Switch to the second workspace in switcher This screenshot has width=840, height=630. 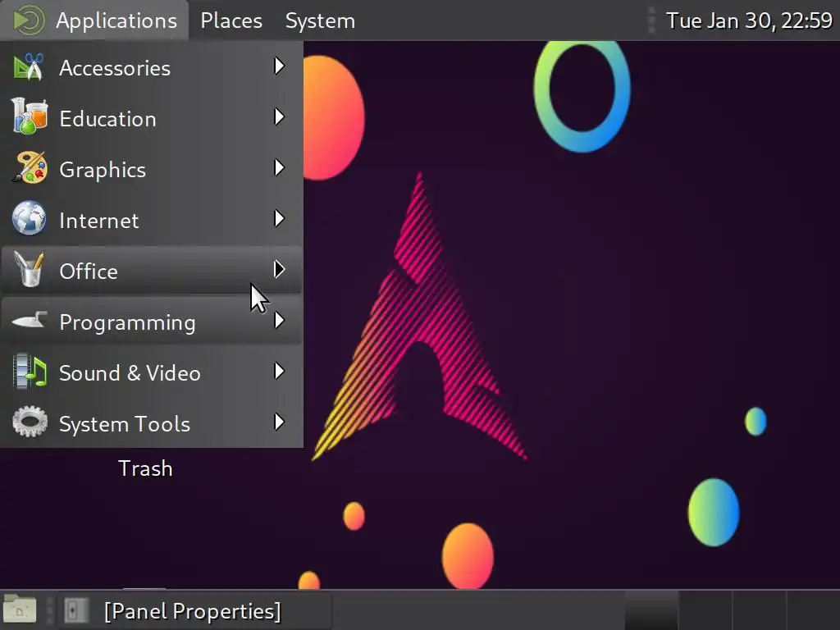pyautogui.click(x=705, y=610)
